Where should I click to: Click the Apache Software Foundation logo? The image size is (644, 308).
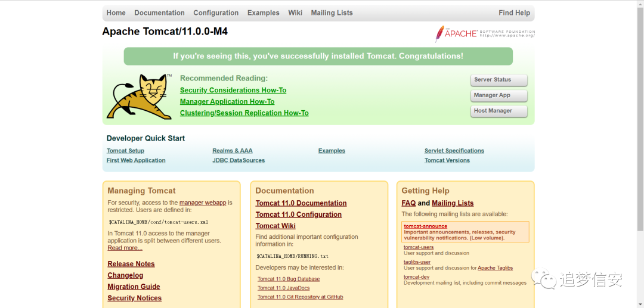click(x=485, y=34)
